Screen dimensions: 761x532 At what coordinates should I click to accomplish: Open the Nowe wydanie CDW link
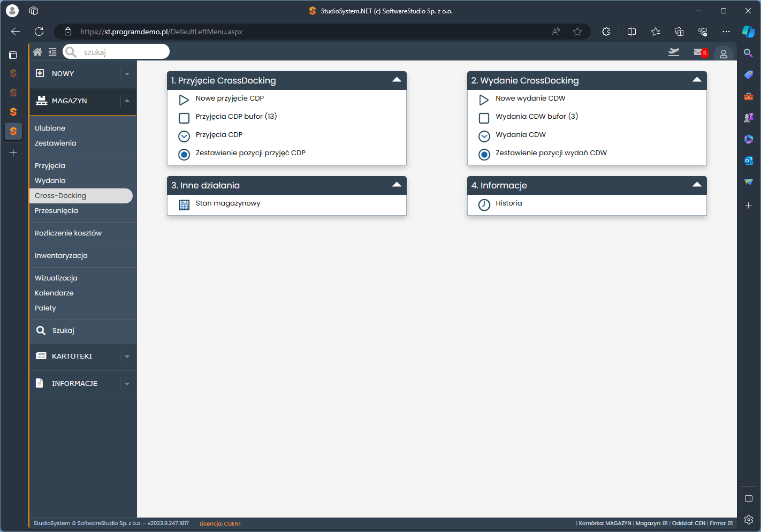[530, 98]
